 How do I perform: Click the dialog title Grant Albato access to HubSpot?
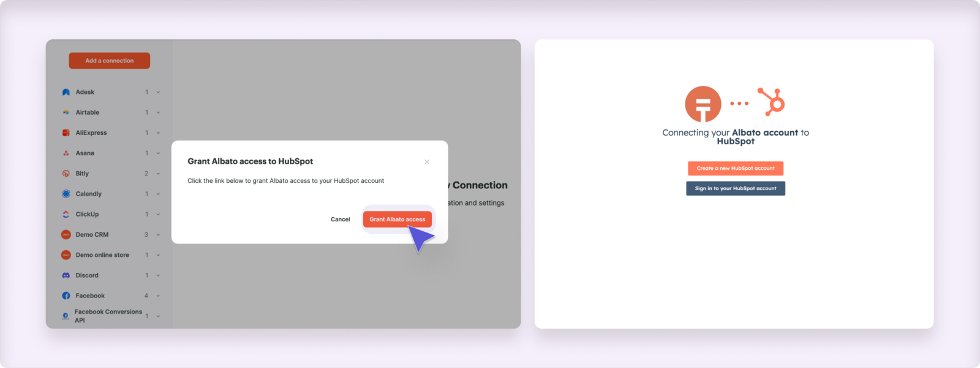[250, 161]
